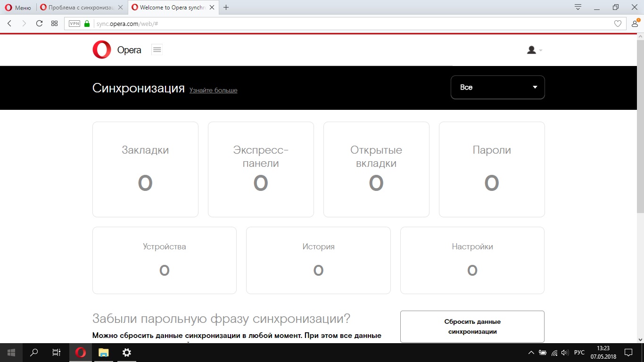Show hidden tray icons chevron
The height and width of the screenshot is (362, 644).
pos(531,353)
